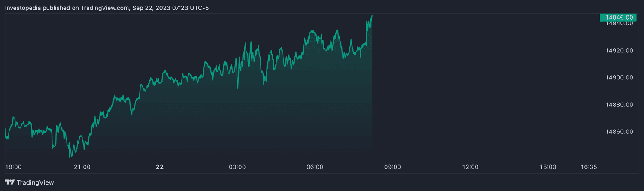This screenshot has height=191, width=644.
Task: Click the 09:00 time axis label
Action: pos(392,167)
